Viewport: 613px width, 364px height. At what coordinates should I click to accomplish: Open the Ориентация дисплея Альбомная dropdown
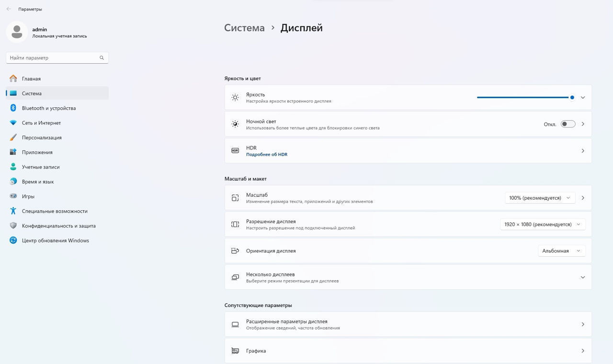coord(561,251)
